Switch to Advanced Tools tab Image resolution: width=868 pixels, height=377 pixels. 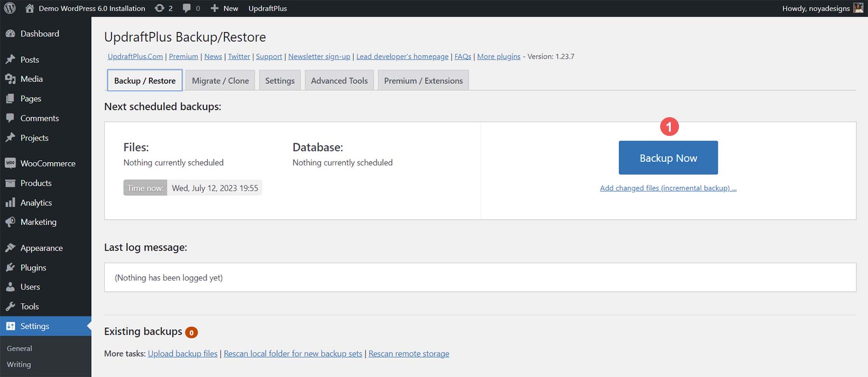tap(339, 81)
